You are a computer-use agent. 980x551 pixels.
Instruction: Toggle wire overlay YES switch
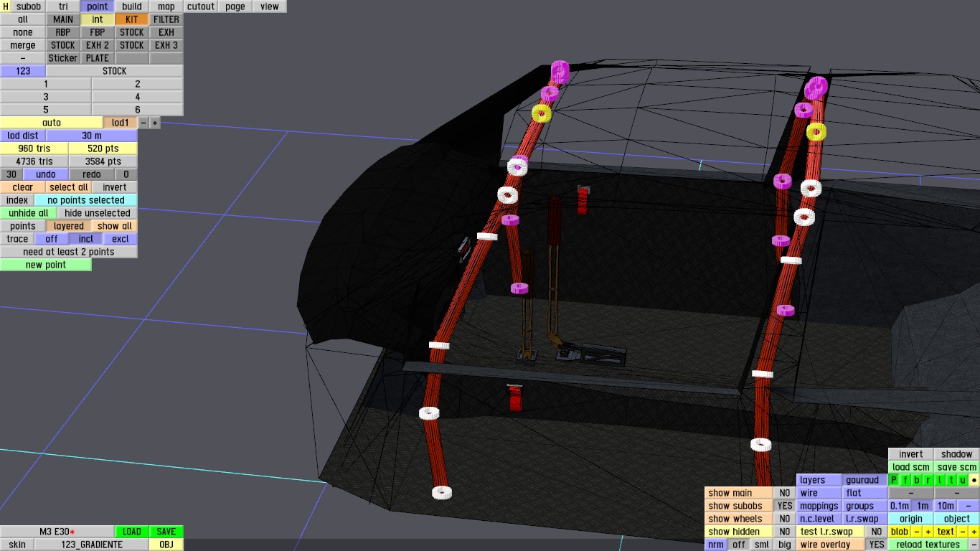click(877, 545)
